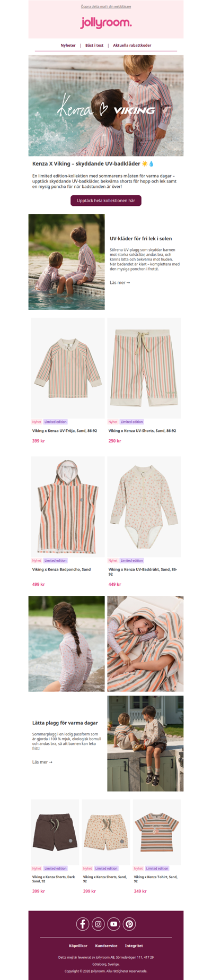Open the Nyheter menu item
Screen dimensions: 212x980
[x=68, y=46]
